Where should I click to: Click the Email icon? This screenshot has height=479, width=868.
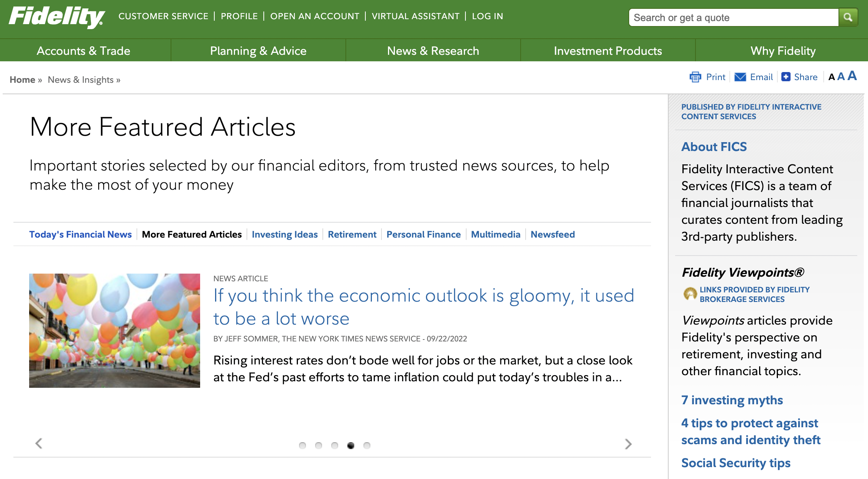(740, 77)
